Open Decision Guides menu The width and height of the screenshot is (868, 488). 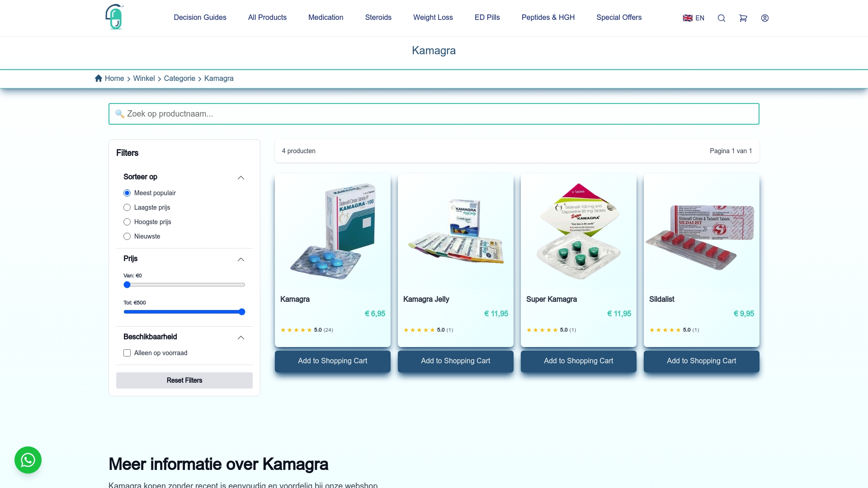pyautogui.click(x=200, y=17)
